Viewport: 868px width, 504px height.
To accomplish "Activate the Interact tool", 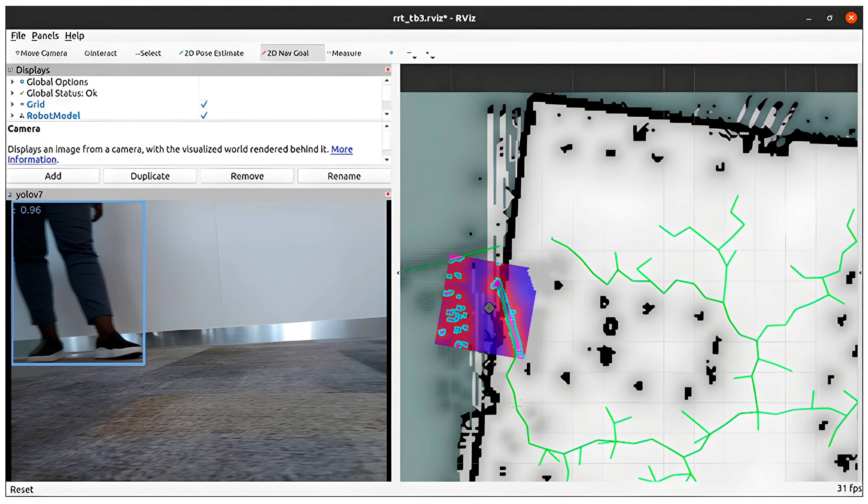I will point(101,53).
